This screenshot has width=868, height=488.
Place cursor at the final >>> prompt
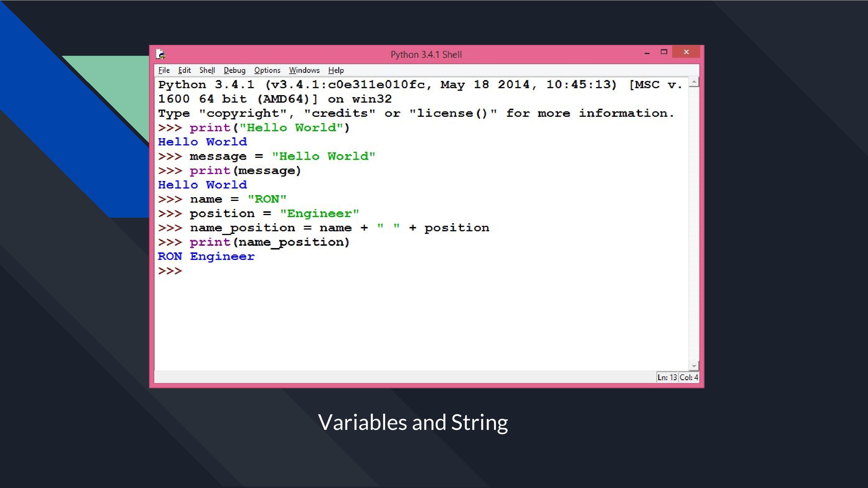click(170, 270)
